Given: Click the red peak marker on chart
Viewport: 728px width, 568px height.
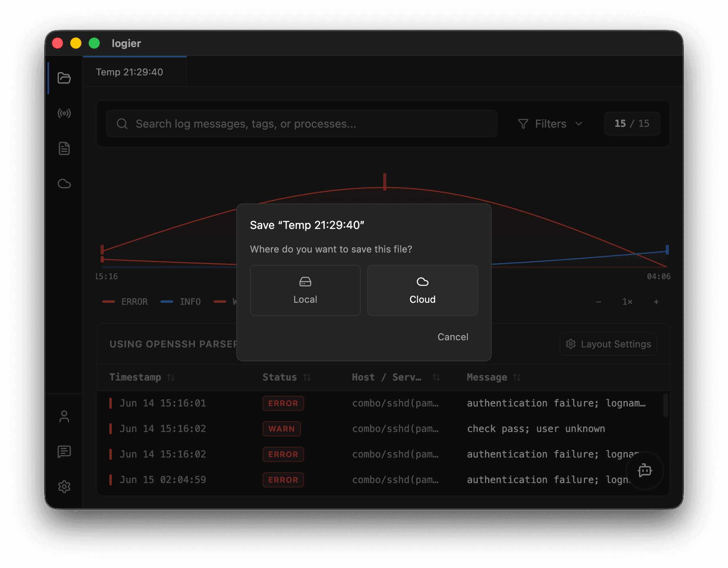Looking at the screenshot, I should pos(385,181).
